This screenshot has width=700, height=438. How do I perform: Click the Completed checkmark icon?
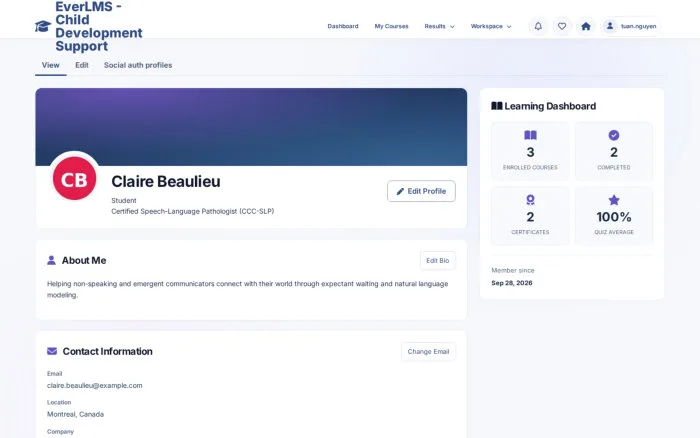coord(614,135)
